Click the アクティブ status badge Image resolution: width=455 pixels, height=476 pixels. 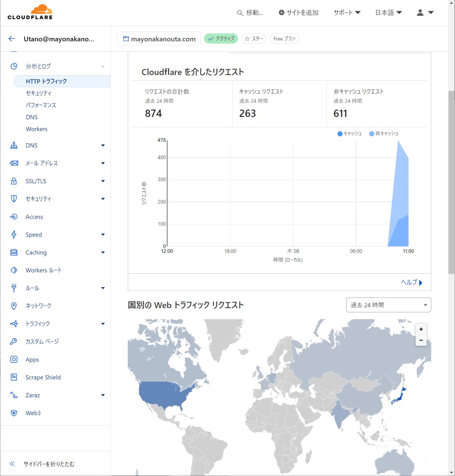coord(221,39)
